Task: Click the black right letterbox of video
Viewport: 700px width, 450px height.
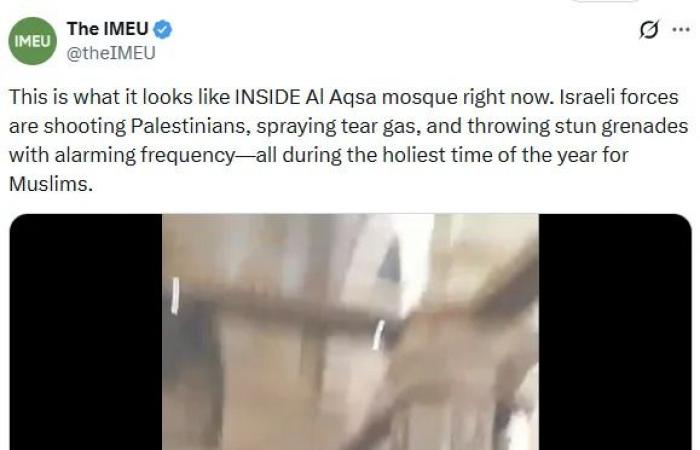Action: click(615, 332)
